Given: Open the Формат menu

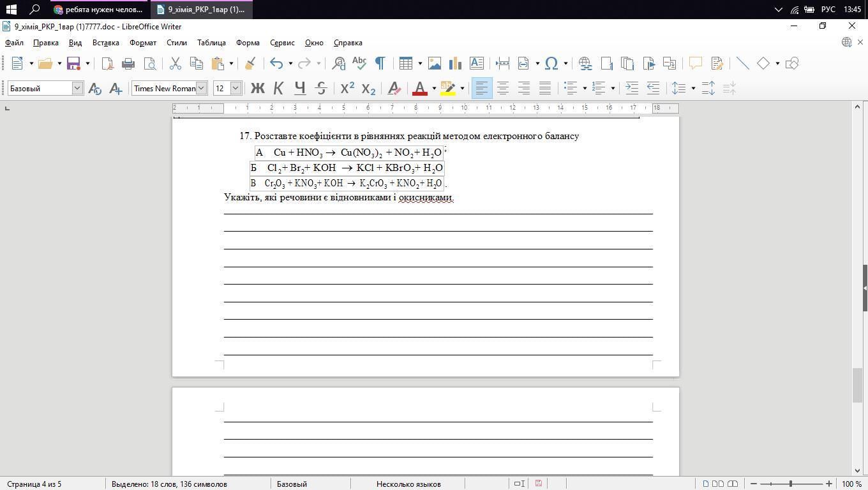Looking at the screenshot, I should click(x=143, y=43).
